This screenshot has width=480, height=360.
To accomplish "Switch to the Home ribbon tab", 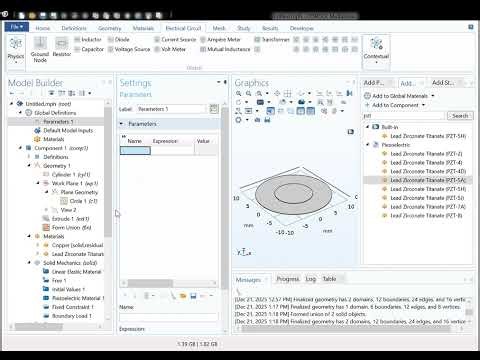I will pos(43,28).
